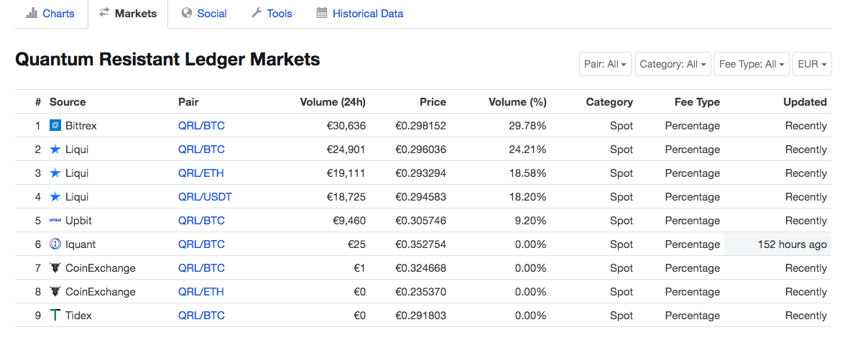Click the wrench icon on Tools tab
The width and height of the screenshot is (868, 353).
[x=257, y=13]
